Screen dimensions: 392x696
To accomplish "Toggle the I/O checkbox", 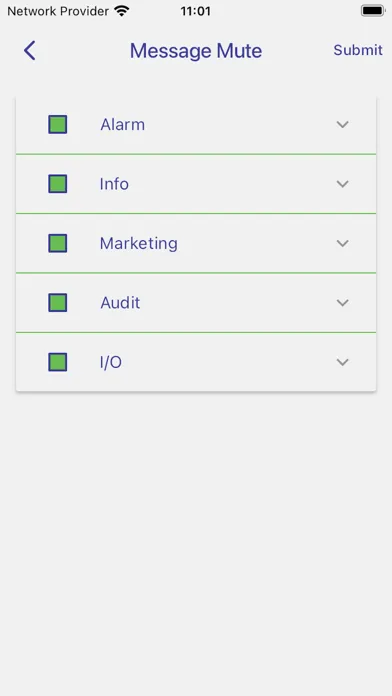I will [58, 362].
